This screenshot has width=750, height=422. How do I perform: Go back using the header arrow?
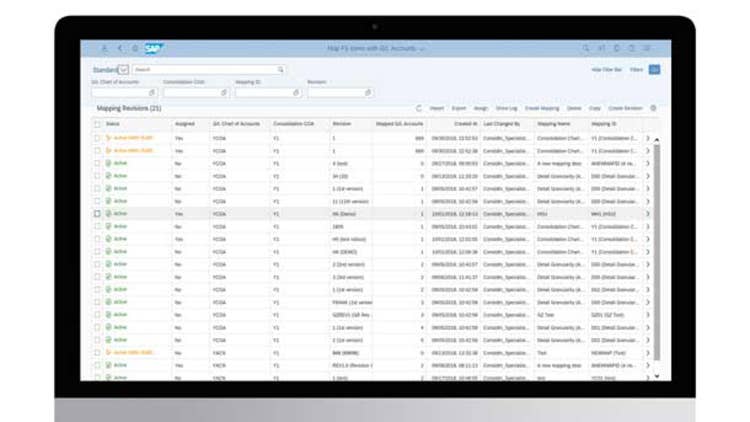click(120, 48)
